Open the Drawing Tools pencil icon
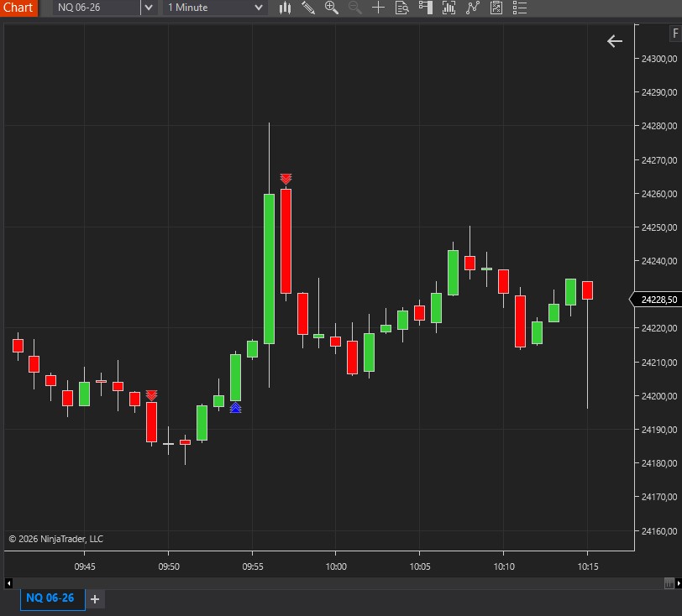 click(x=308, y=8)
